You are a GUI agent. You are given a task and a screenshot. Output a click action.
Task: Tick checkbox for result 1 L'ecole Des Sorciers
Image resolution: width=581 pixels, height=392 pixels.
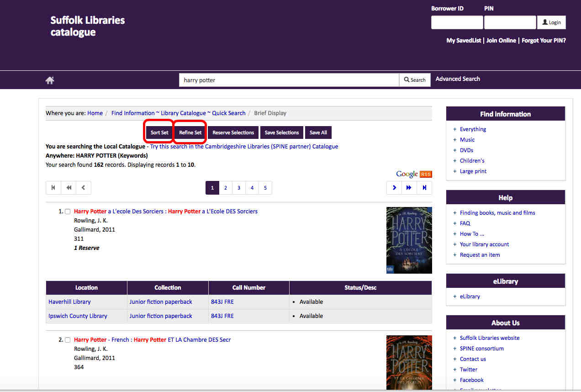pos(68,212)
